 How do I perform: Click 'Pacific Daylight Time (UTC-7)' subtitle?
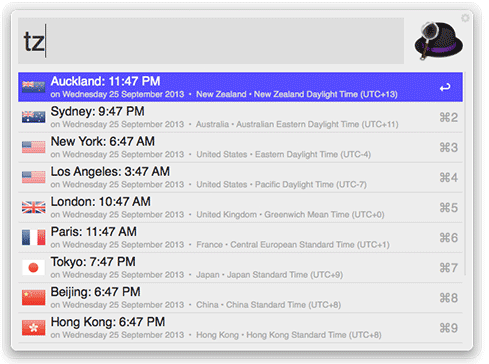pos(311,184)
